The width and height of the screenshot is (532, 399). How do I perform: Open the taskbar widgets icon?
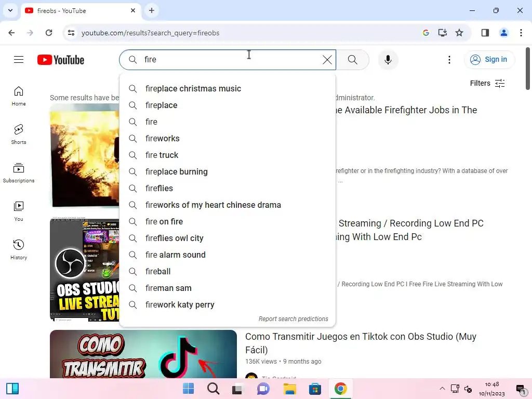click(12, 389)
